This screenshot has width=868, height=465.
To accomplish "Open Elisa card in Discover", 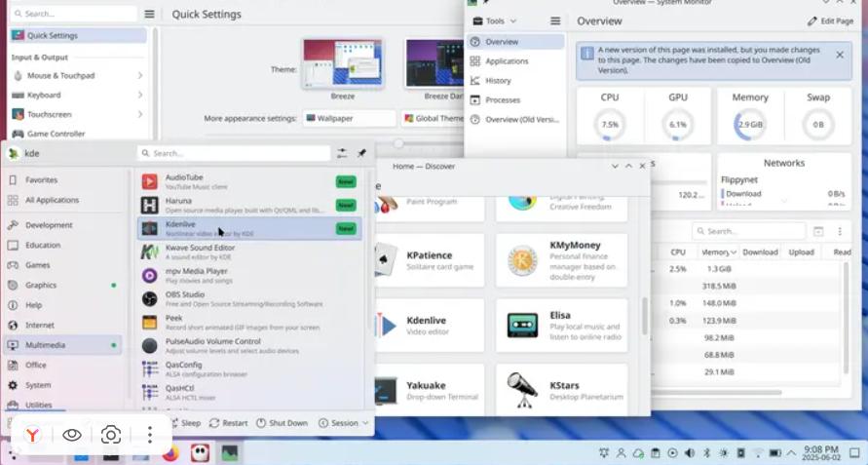I will pos(562,326).
